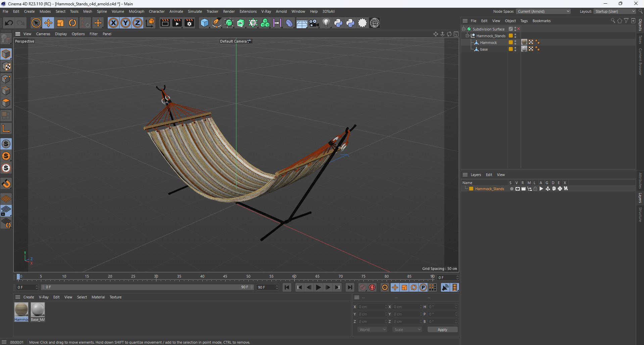Collapse the Hammock_Stands object hierarchy
The image size is (644, 345).
pyautogui.click(x=467, y=36)
